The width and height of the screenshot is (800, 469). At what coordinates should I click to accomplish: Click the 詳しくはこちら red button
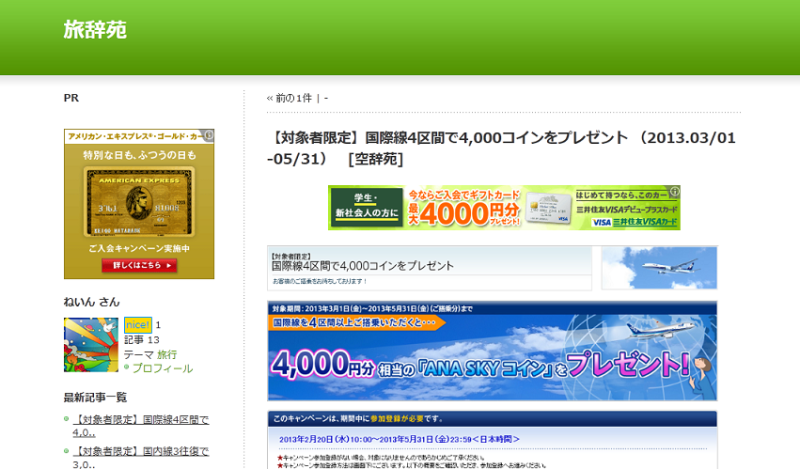(139, 265)
